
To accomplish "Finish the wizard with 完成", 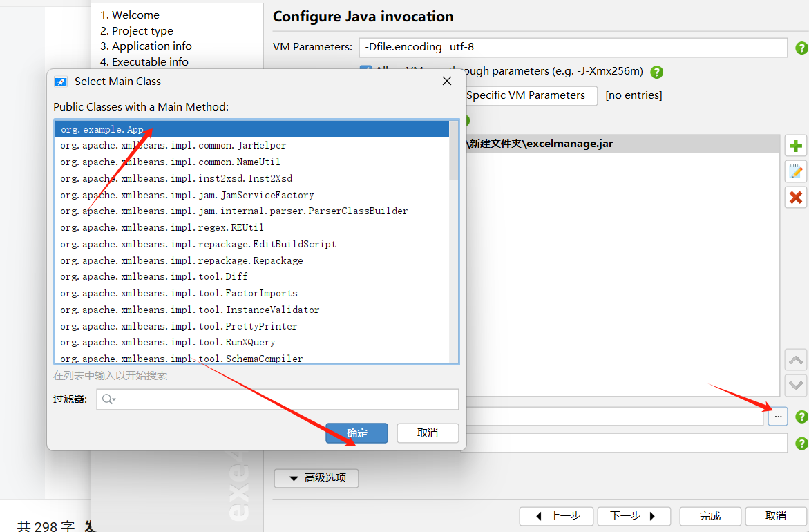I will pyautogui.click(x=710, y=516).
